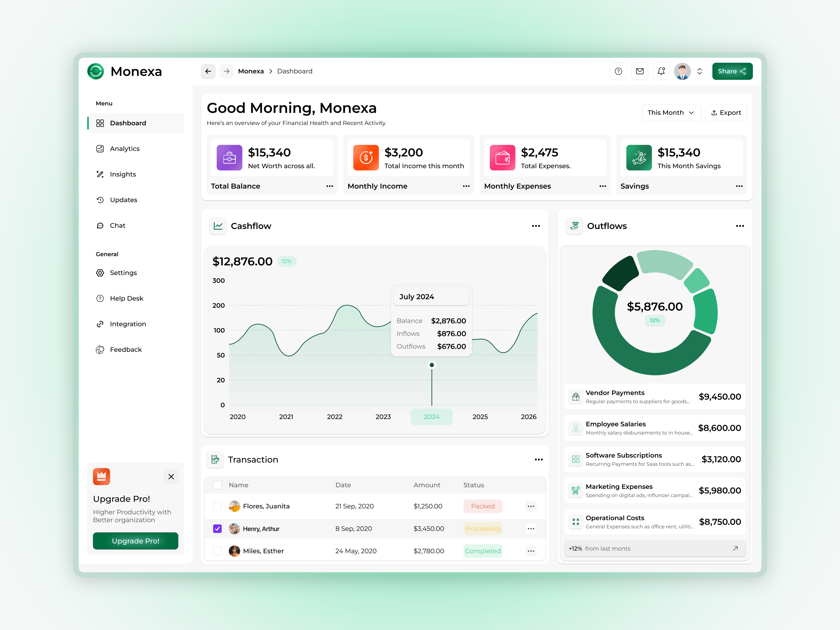Select Dashboard in the sidebar menu

coord(128,123)
